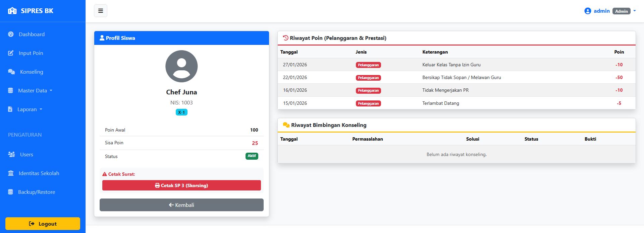The height and width of the screenshot is (233, 644).
Task: Click the SIPRES BK school logo icon
Action: (12, 11)
